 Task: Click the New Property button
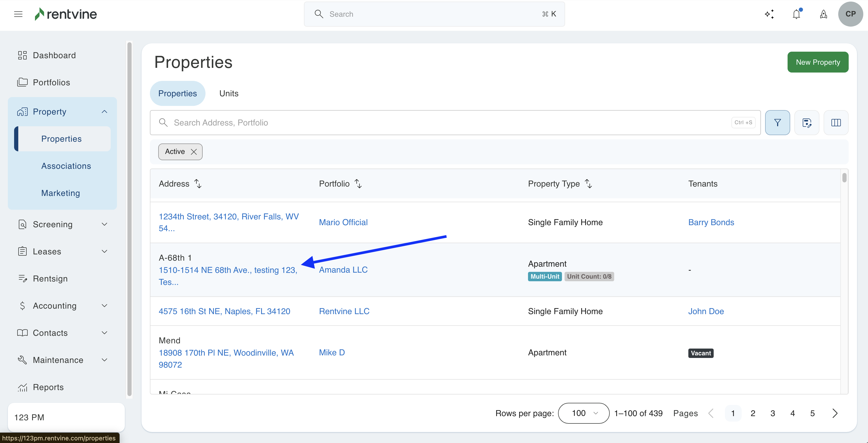pos(818,62)
